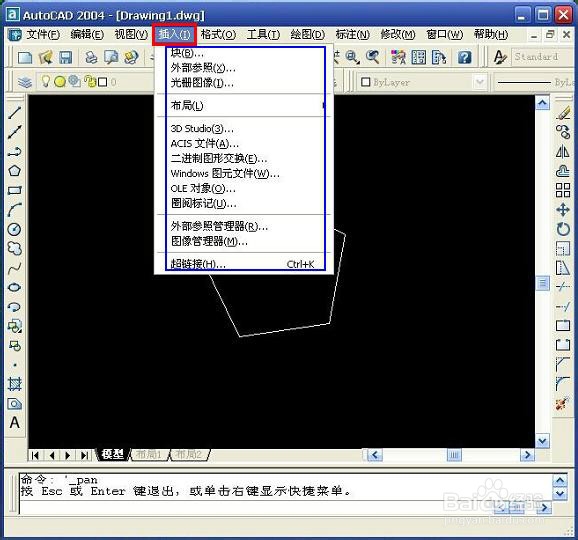Open the 格式(O) menu
This screenshot has height=540, width=578.
(218, 35)
